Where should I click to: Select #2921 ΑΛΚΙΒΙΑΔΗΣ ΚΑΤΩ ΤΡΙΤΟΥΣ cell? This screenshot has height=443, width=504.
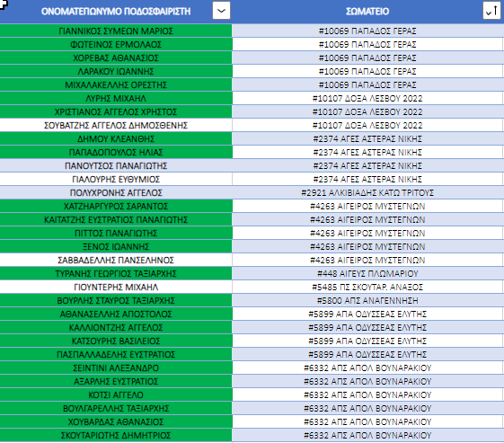pyautogui.click(x=367, y=193)
